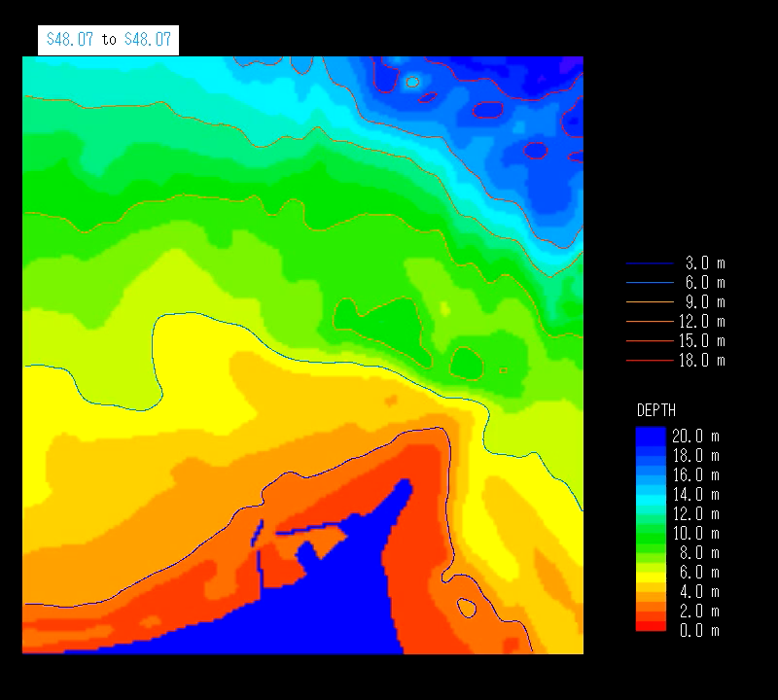Click the DEPTH legend title
This screenshot has width=778, height=700.
(x=655, y=410)
